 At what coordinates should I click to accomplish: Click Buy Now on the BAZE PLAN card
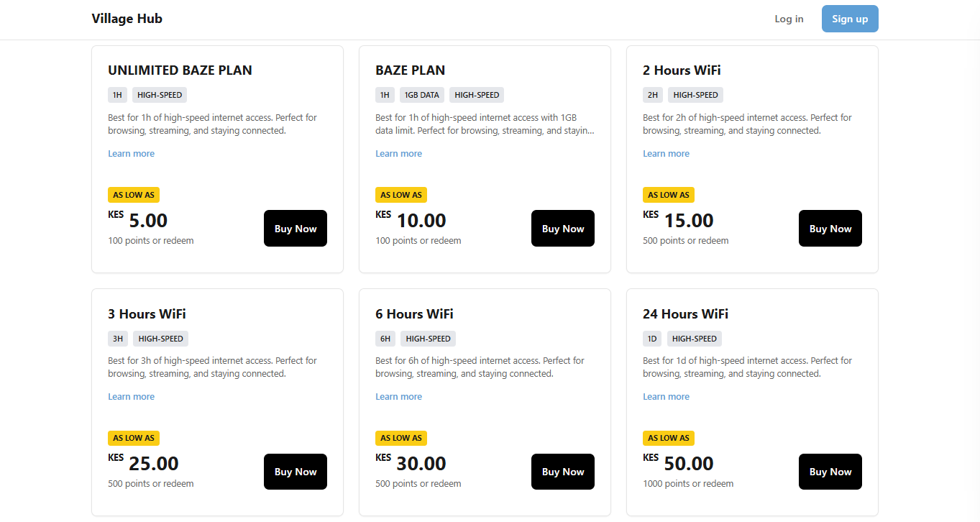tap(562, 228)
